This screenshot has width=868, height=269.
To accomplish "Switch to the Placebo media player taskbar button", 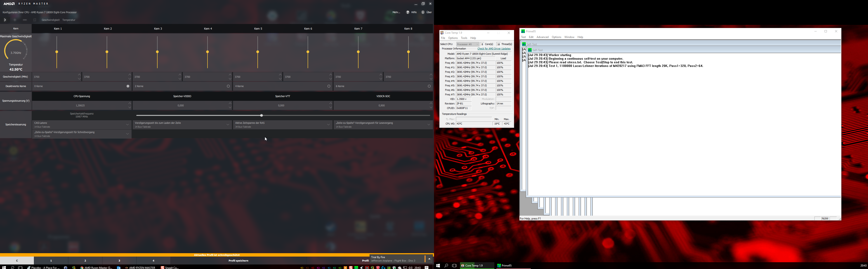I will [x=43, y=267].
